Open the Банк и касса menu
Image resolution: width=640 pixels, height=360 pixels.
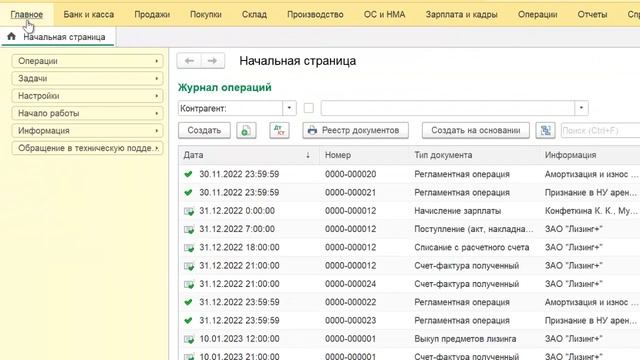89,14
